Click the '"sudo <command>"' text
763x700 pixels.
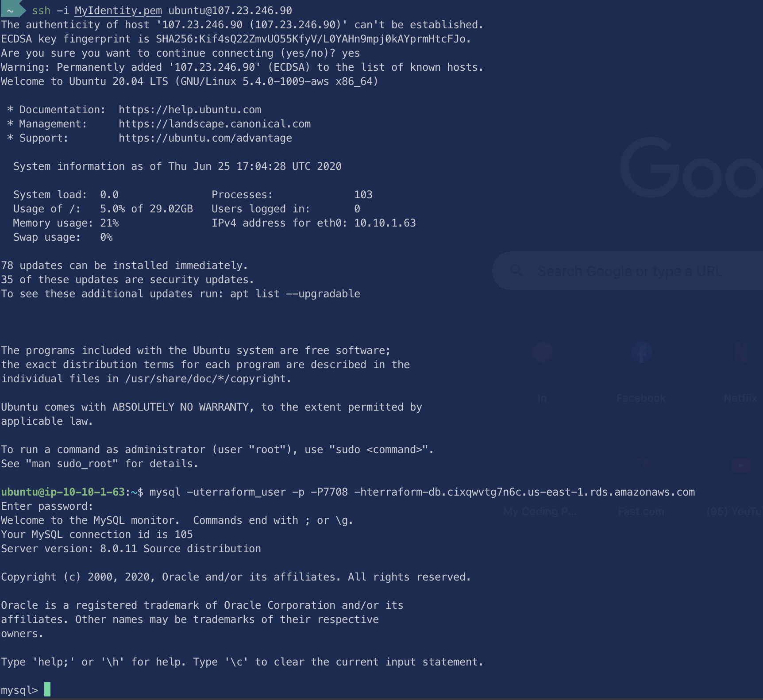[379, 450]
